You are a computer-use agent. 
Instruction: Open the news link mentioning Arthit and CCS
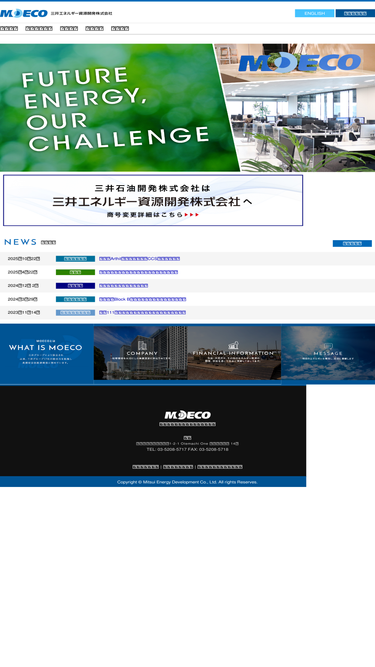[139, 259]
